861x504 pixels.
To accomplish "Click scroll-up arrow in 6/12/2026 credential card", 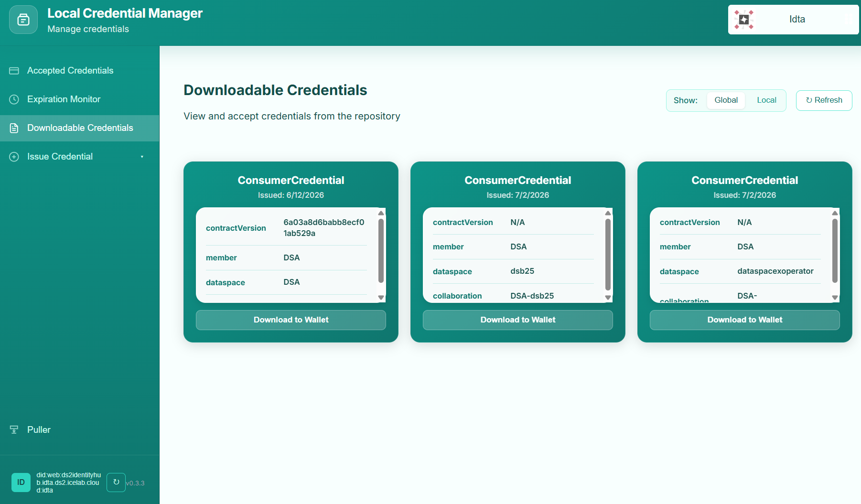I will 381,213.
